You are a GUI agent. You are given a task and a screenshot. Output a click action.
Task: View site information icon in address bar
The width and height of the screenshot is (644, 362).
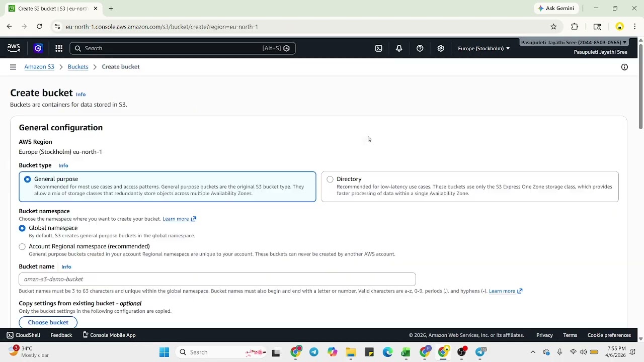point(57,27)
